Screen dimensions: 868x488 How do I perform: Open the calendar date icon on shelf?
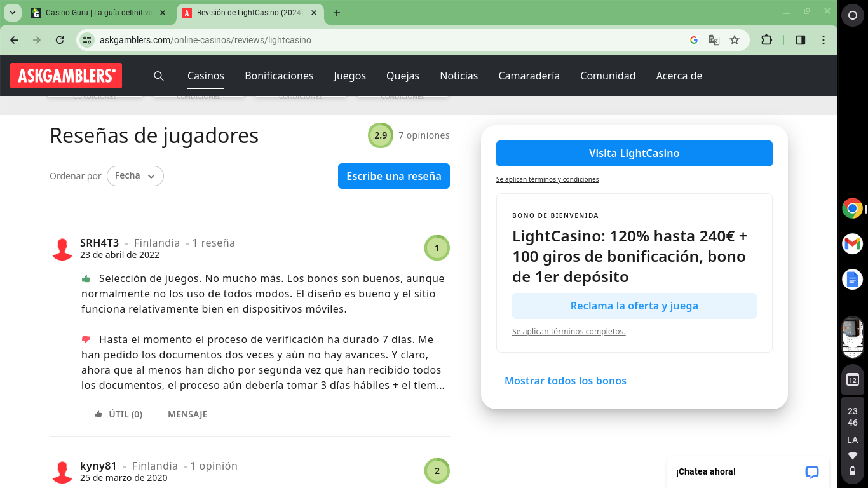(x=853, y=380)
